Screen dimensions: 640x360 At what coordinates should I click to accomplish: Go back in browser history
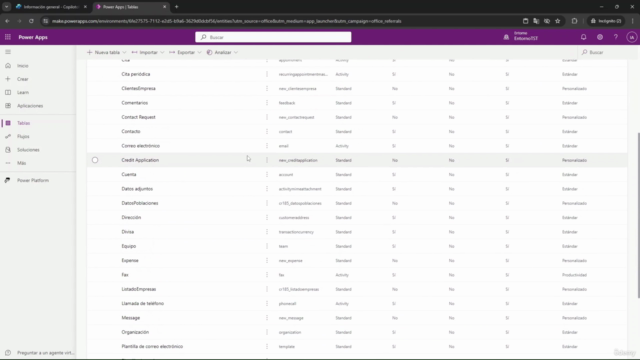pos(7,21)
